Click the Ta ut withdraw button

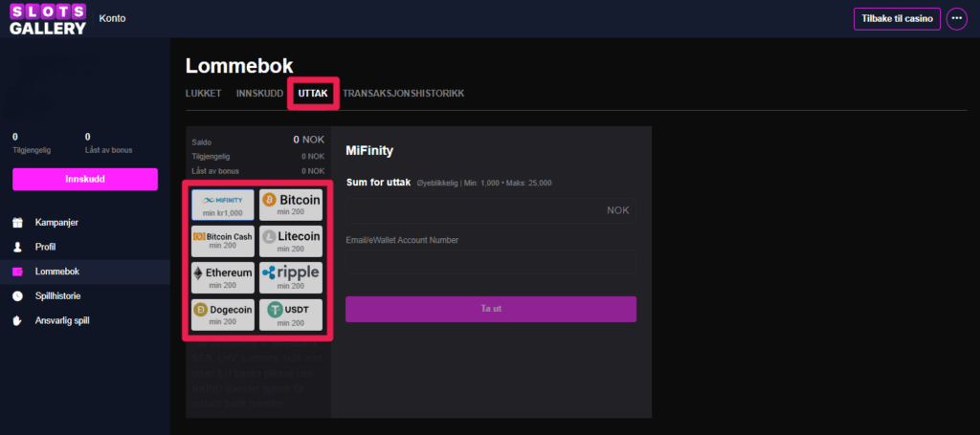(x=491, y=309)
